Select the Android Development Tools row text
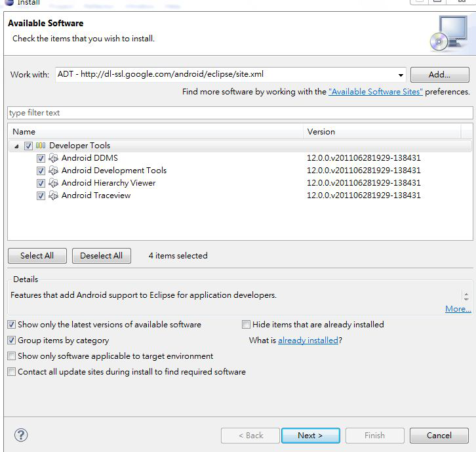 [114, 171]
